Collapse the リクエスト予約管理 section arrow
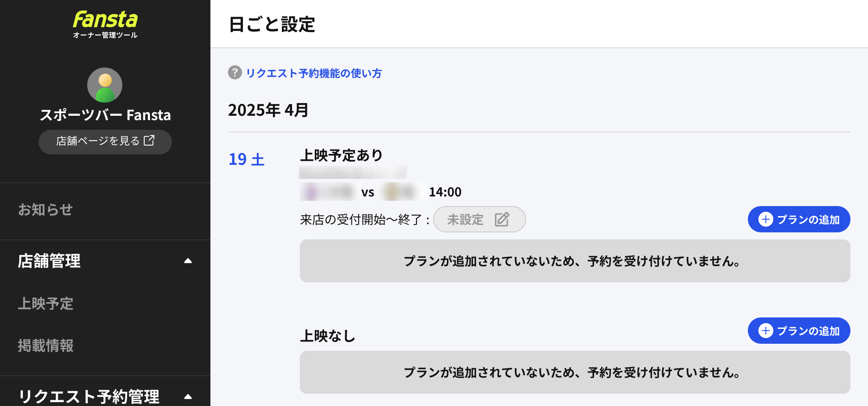This screenshot has height=406, width=868. 188,397
